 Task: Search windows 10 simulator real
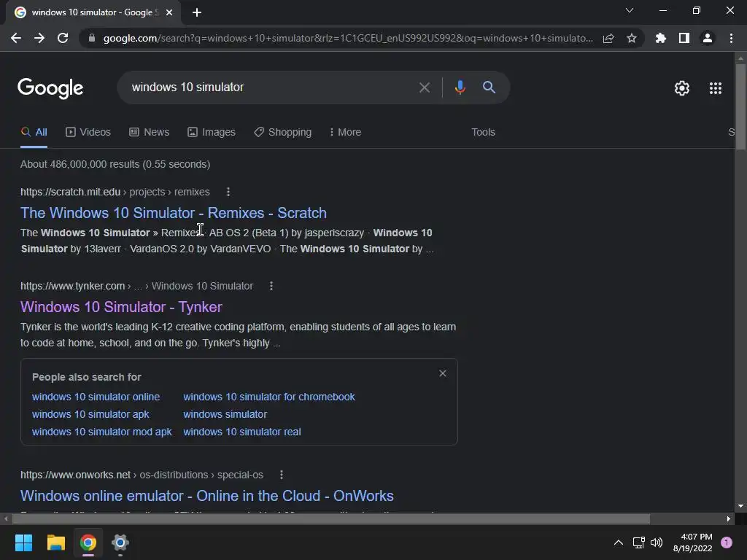[242, 432]
